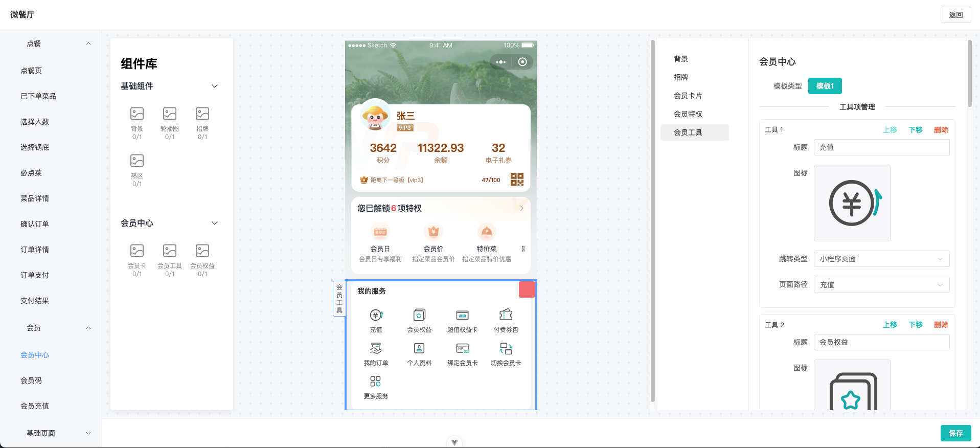980x448 pixels.
Task: Tap the 会员权益 service icon in preview
Action: (419, 315)
